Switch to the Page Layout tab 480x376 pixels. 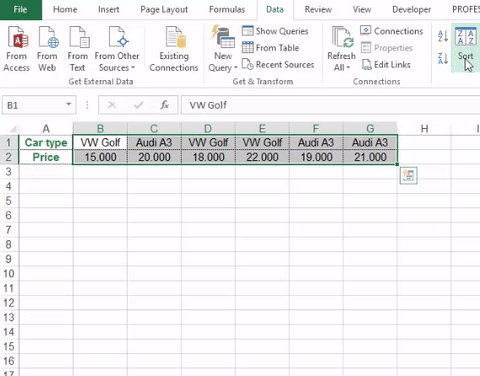pyautogui.click(x=164, y=10)
